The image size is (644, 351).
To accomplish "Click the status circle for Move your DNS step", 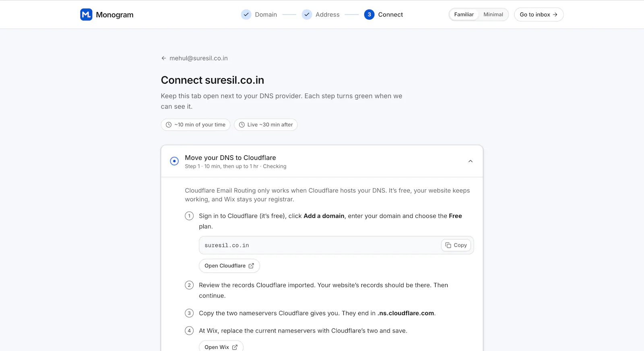I will click(x=174, y=161).
